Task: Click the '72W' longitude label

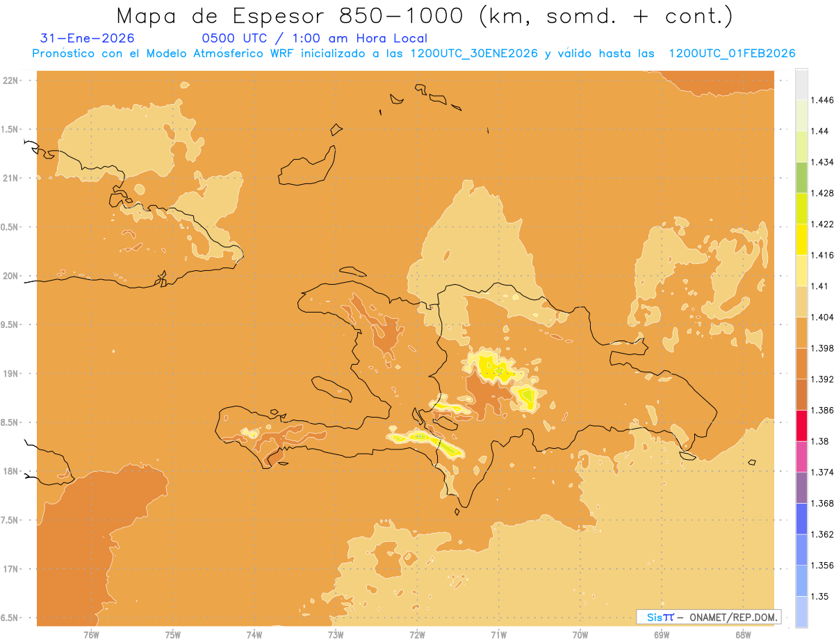Action: point(417,635)
